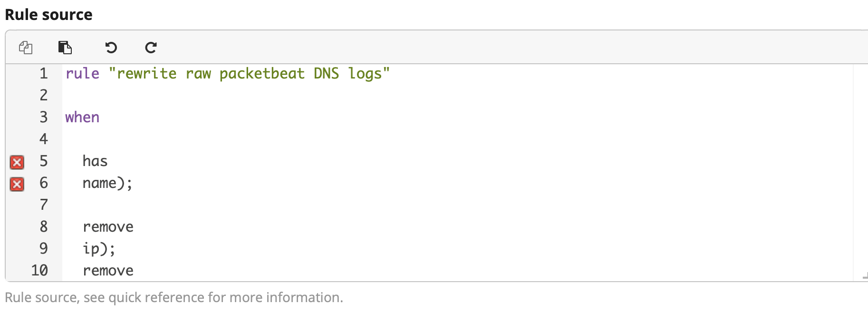Click the "name);" text on line 6
868x314 pixels.
[x=107, y=183]
